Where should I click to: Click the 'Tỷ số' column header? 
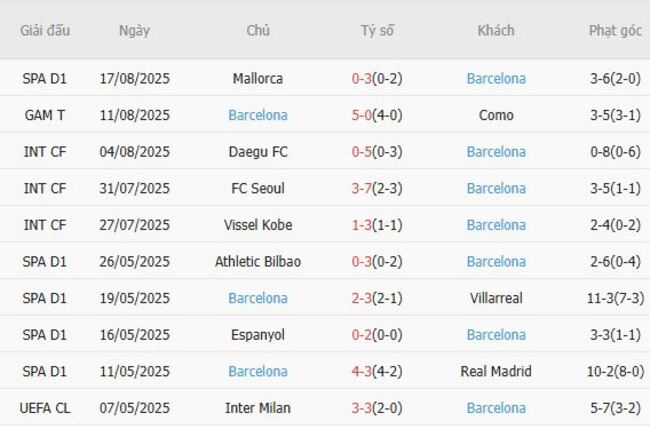(x=377, y=30)
